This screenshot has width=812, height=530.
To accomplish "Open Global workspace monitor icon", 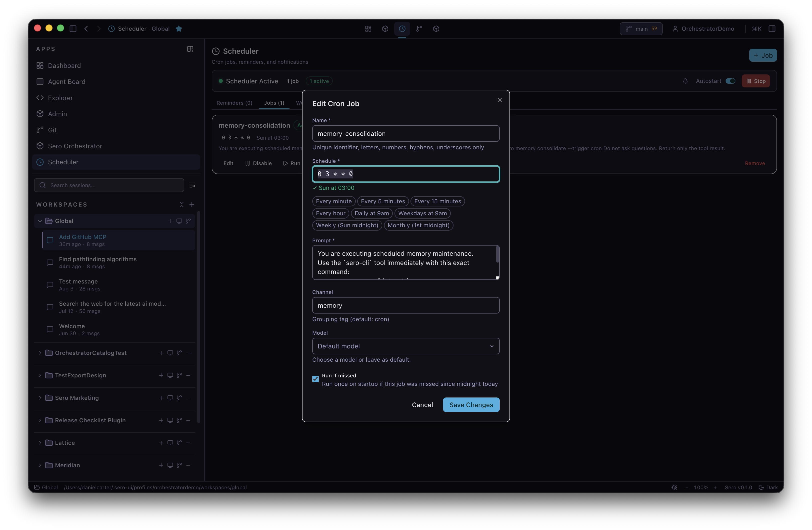I will pos(179,221).
